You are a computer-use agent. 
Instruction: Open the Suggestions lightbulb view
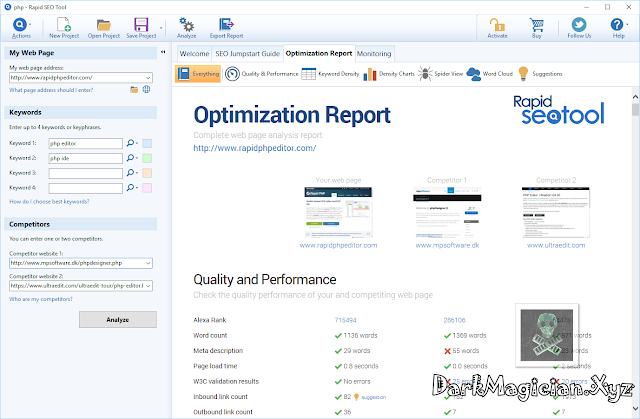point(540,74)
